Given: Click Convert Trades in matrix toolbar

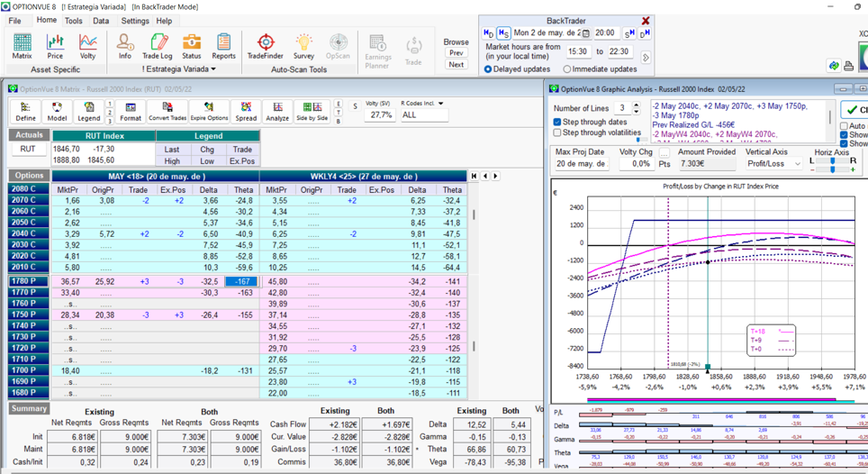Looking at the screenshot, I should pos(167,112).
